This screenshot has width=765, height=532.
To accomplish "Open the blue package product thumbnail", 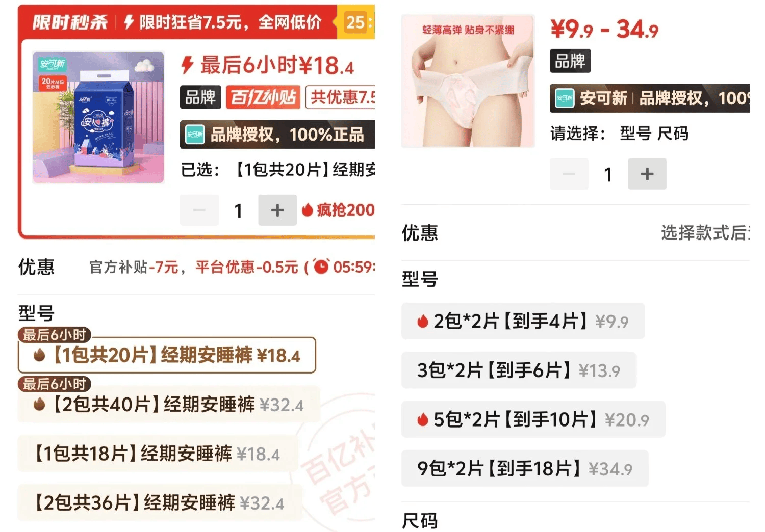I will point(98,117).
